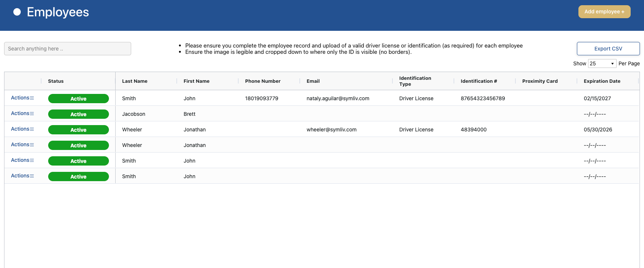This screenshot has height=268, width=644.
Task: Click the Identification Type column header
Action: (x=415, y=81)
